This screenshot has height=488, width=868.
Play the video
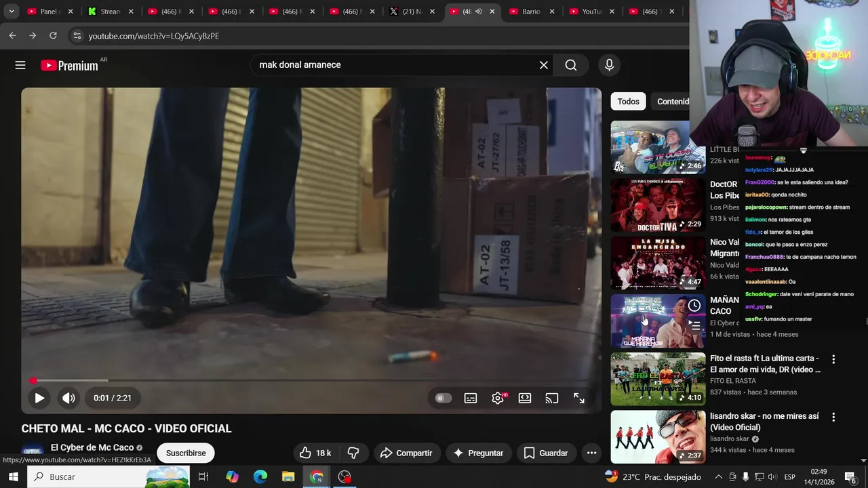click(39, 398)
